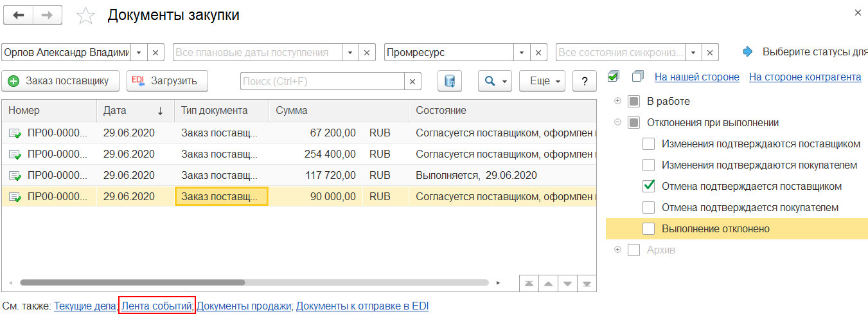This screenshot has height=314, width=868.
Task: Click the question mark help button
Action: [x=584, y=81]
